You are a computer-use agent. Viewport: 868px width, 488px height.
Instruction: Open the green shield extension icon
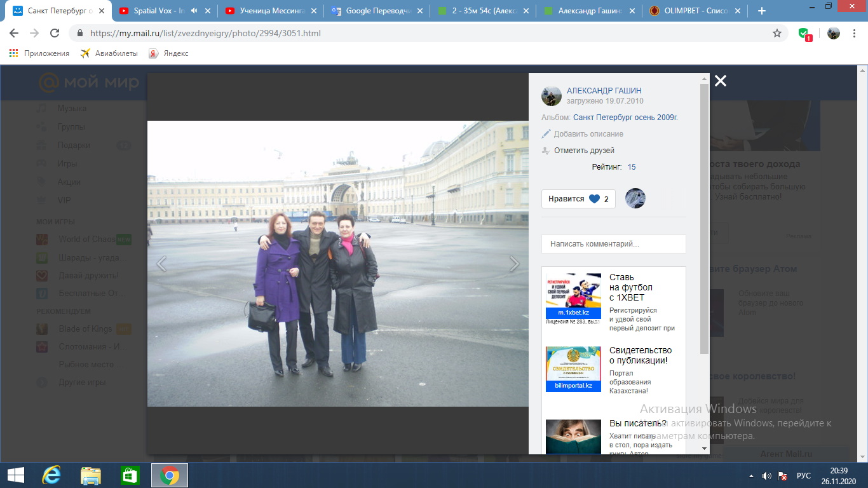pos(805,34)
